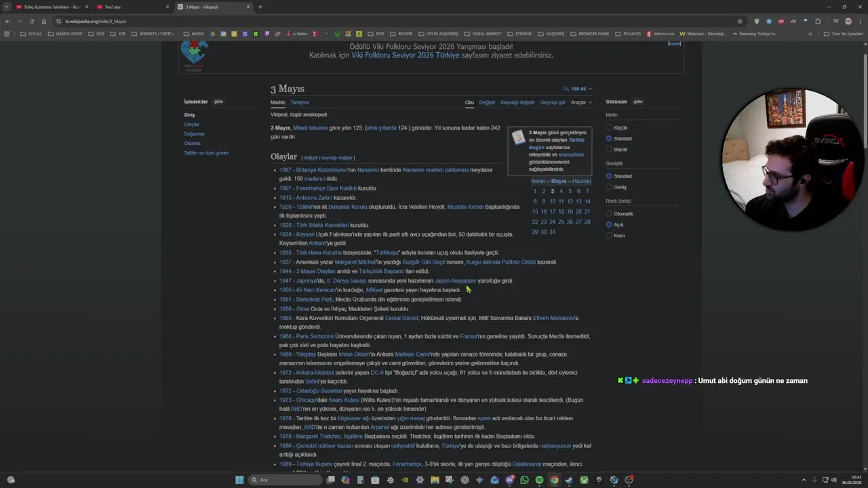Expand the hidden bookmarks overflow chevron

[810, 33]
